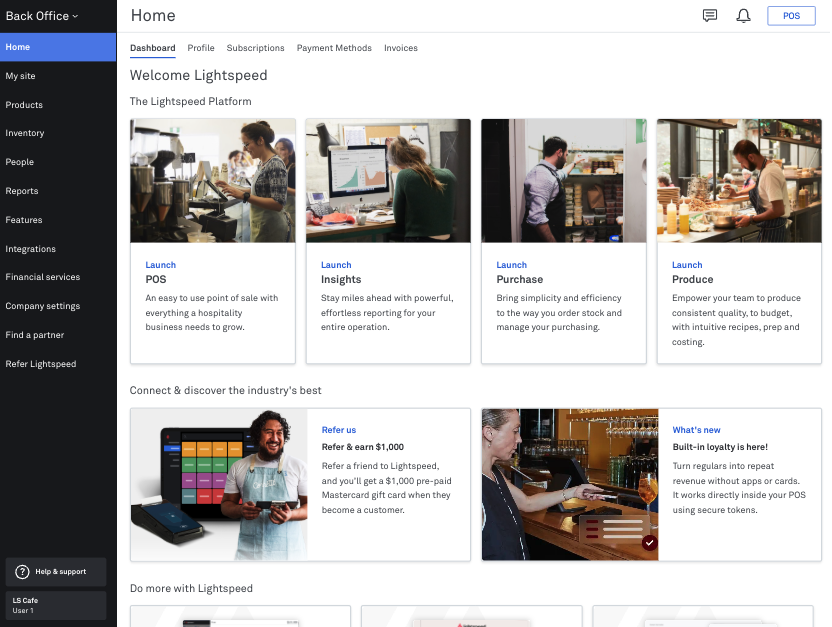Viewport: 832px width, 627px height.
Task: Click the 'Refer & earn $1,000' heading
Action: 362,447
